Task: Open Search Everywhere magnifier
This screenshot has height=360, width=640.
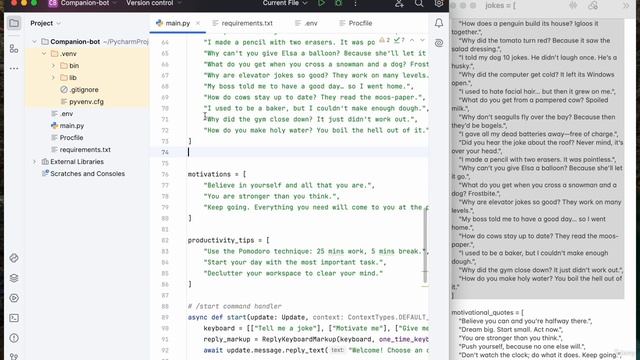Action: 419,3
